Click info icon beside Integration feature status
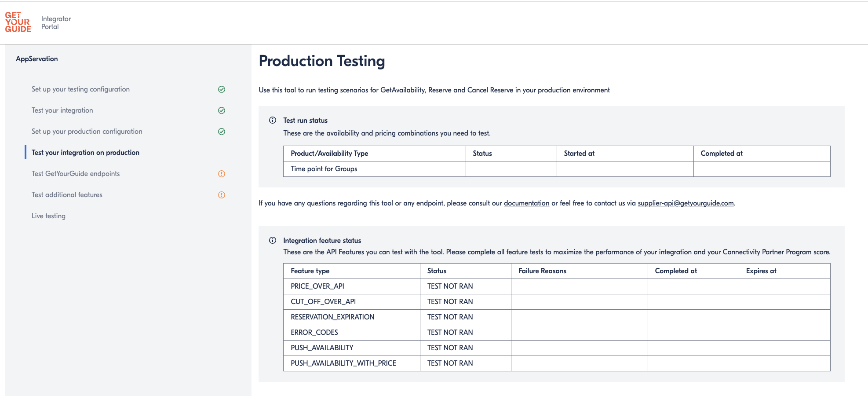 (x=273, y=241)
